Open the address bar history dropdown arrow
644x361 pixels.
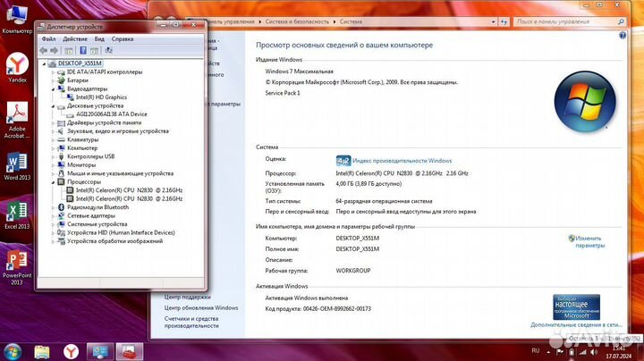pyautogui.click(x=493, y=21)
